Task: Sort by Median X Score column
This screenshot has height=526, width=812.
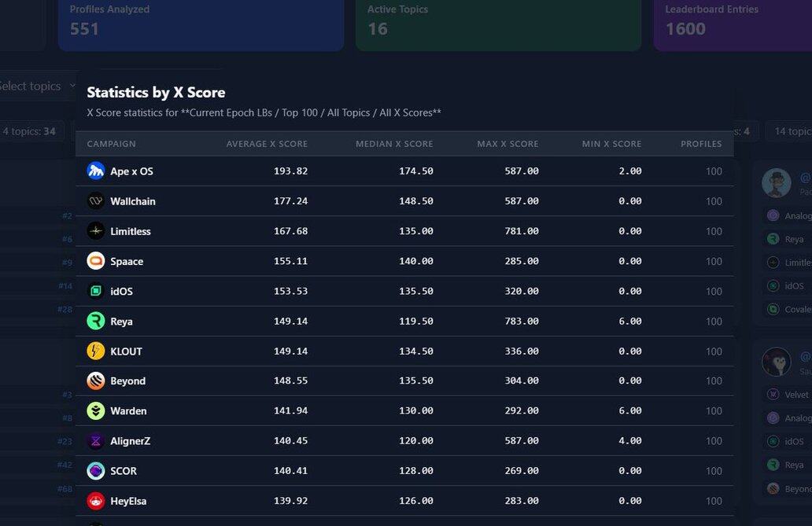Action: [394, 144]
